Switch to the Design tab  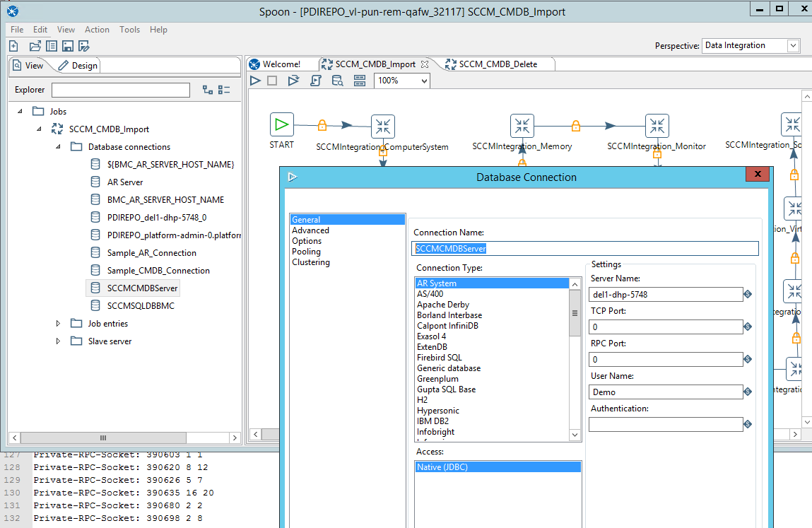(x=78, y=66)
